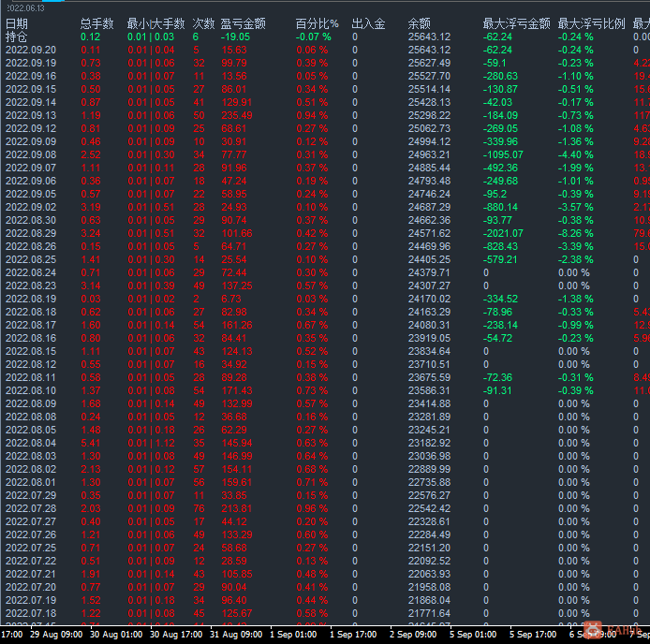Click the 29 Aug 09:00 timeline label
650x644 pixels.
click(56, 635)
